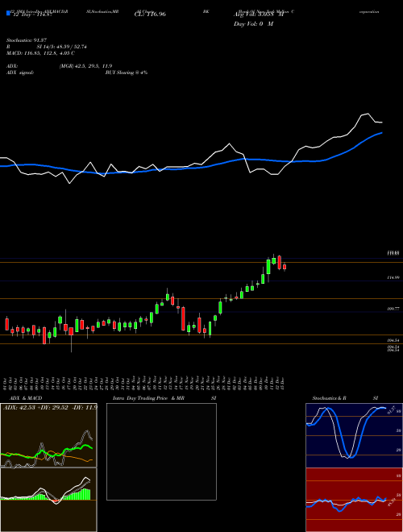
Task: Click the end of the blue moving average line
Action: [382, 133]
